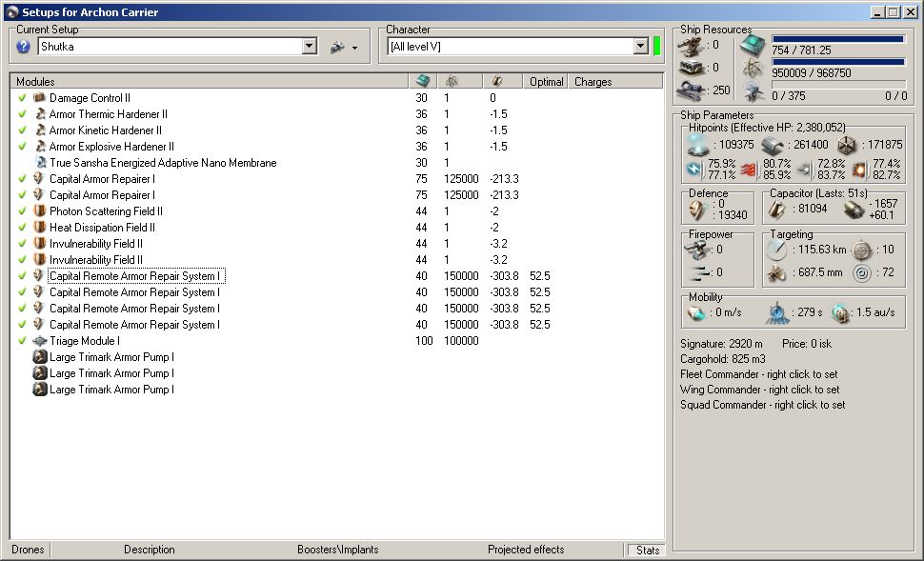The width and height of the screenshot is (924, 561).
Task: Open the ship setup tools icon
Action: pyautogui.click(x=337, y=47)
